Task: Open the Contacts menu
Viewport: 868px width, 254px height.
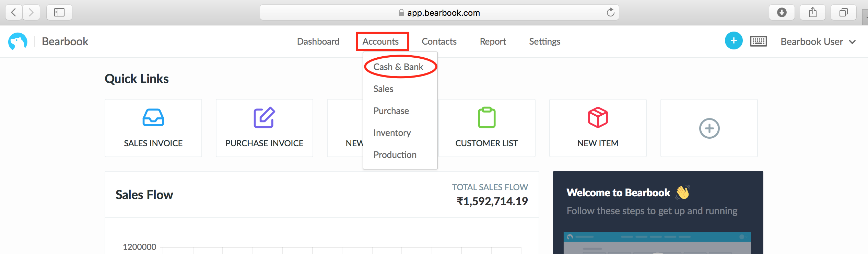Action: click(x=439, y=42)
